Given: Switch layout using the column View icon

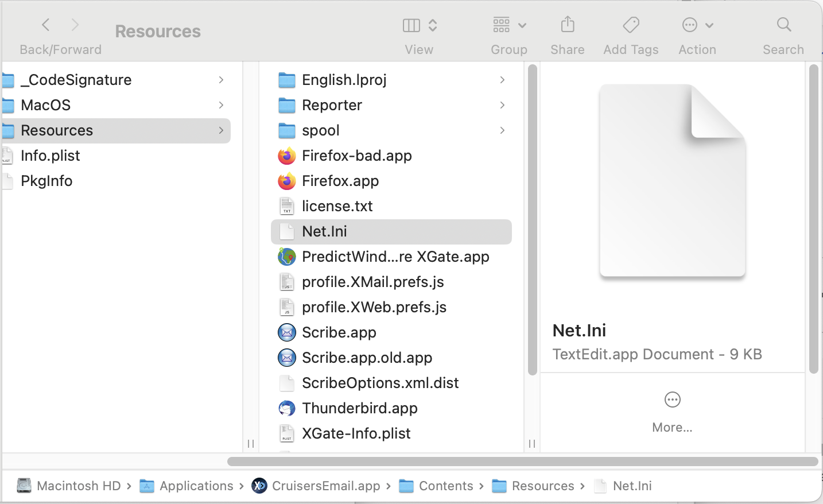Looking at the screenshot, I should point(411,25).
